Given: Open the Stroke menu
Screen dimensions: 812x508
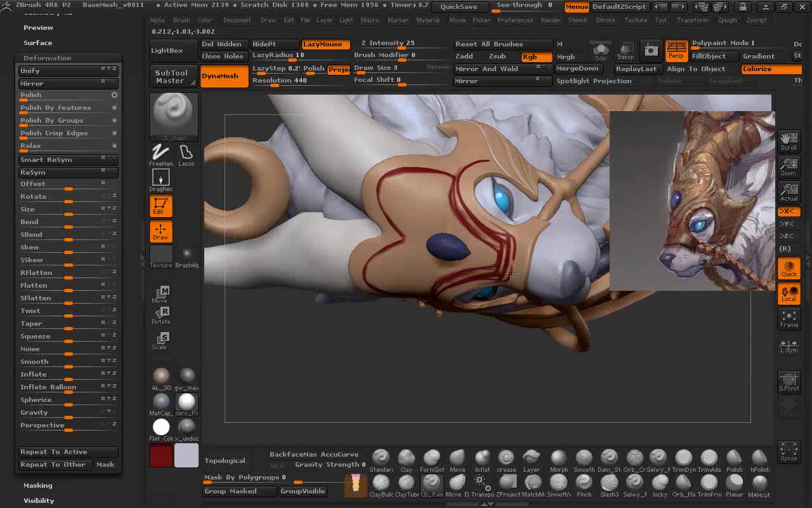Looking at the screenshot, I should point(605,20).
